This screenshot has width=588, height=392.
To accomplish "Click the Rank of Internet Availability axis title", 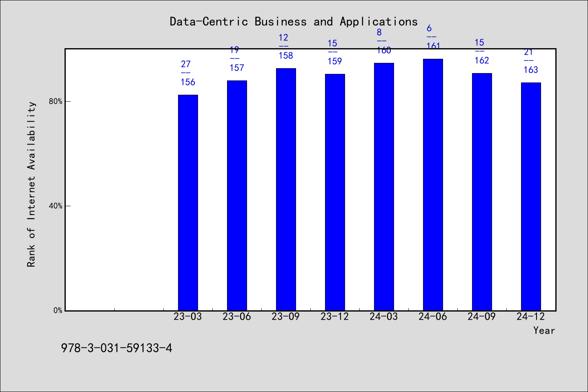I will coord(31,184).
